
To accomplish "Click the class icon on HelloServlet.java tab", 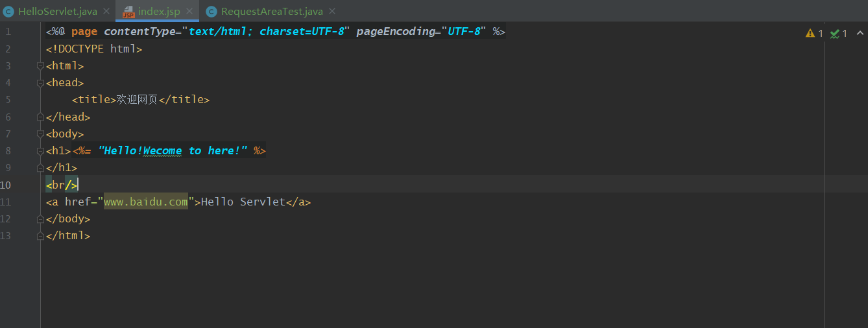I will (x=8, y=12).
